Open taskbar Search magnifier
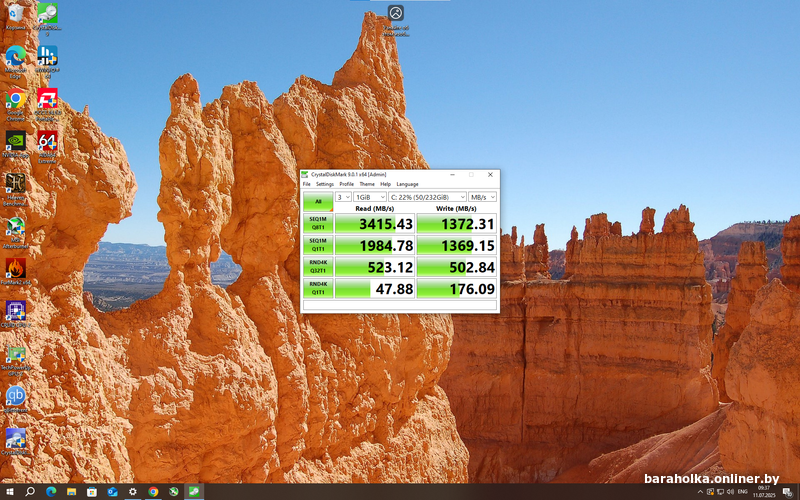The width and height of the screenshot is (800, 500). (30, 492)
